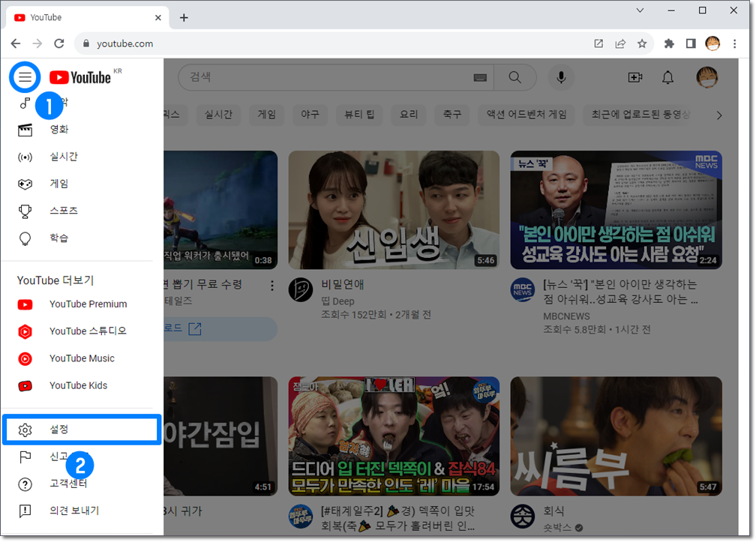Click the 회식 video title
The image size is (756, 542).
[553, 511]
